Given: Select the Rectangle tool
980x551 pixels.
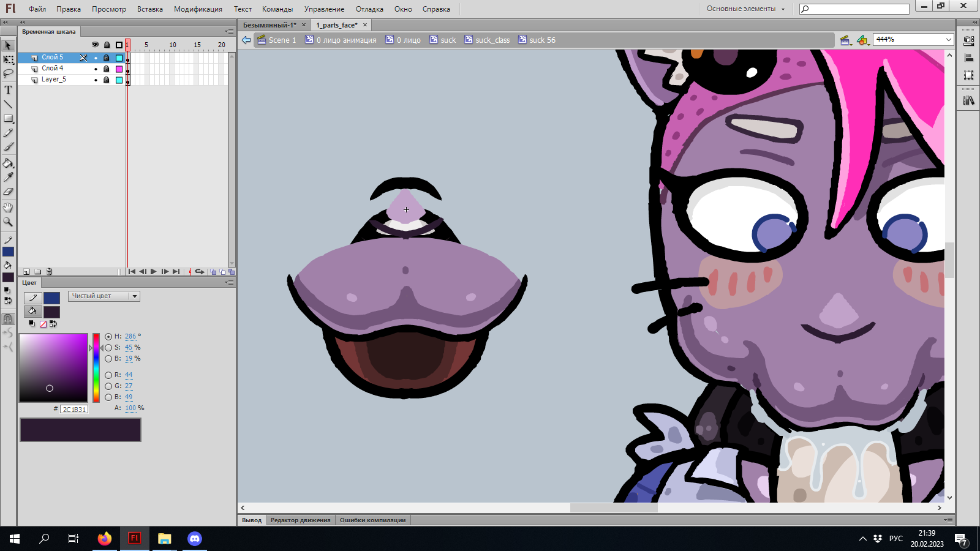Looking at the screenshot, I should coord(8,119).
